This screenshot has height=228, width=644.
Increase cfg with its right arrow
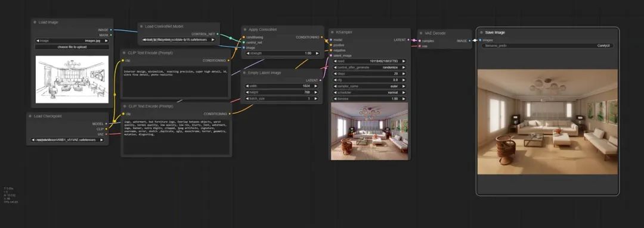pyautogui.click(x=404, y=80)
